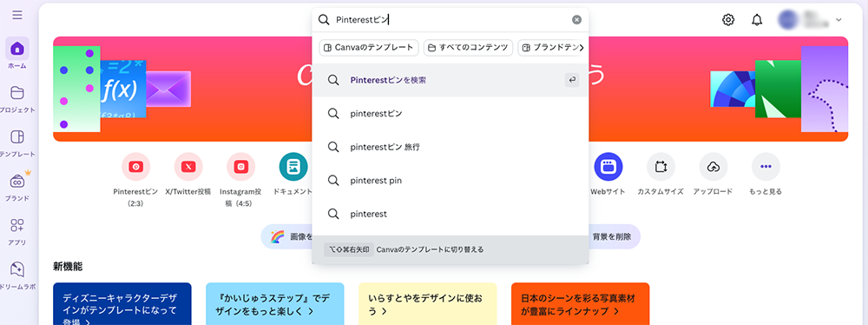Click the ⌥⇧⌘右矢印 shortcut hint
The width and height of the screenshot is (868, 325).
click(349, 249)
